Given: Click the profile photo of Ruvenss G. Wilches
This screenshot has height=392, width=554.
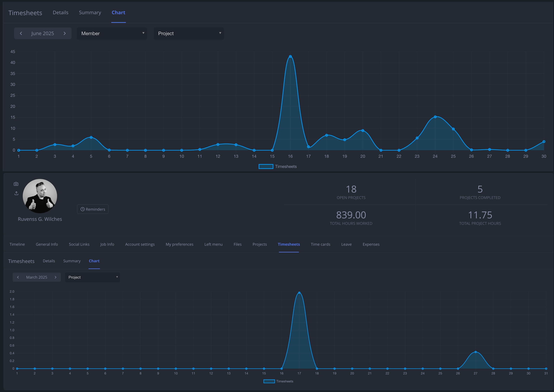Looking at the screenshot, I should point(40,196).
